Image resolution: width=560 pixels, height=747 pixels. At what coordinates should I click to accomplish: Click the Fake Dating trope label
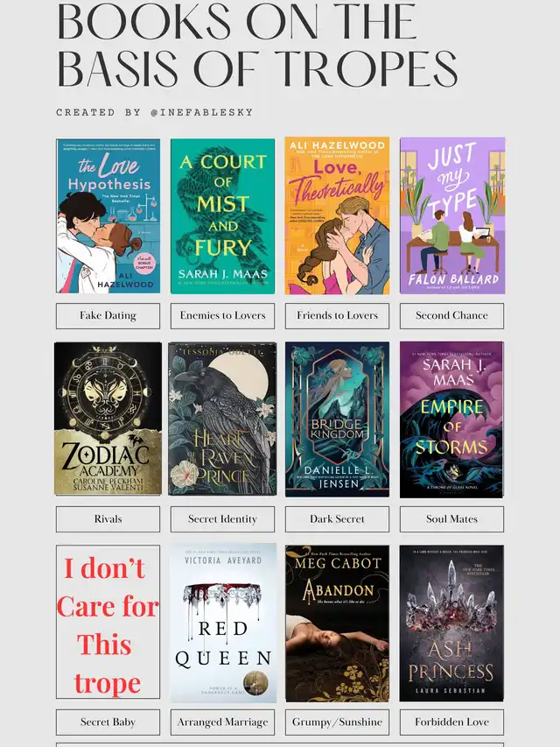coord(108,316)
